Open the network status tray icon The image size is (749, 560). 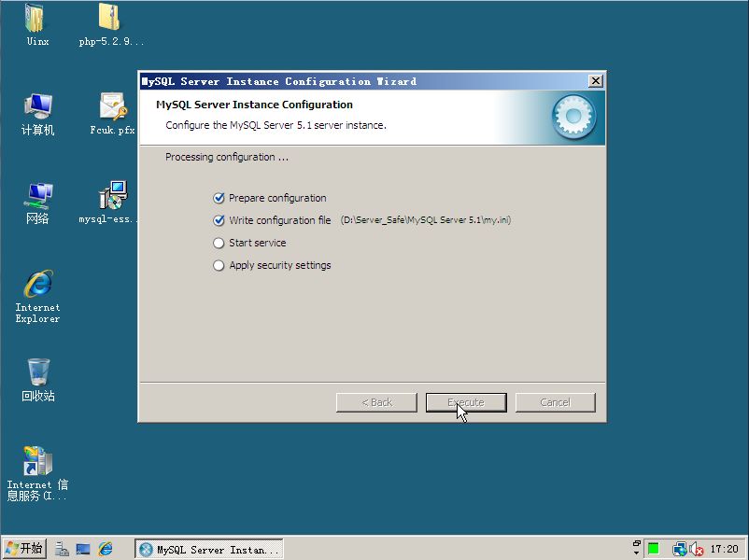[679, 549]
